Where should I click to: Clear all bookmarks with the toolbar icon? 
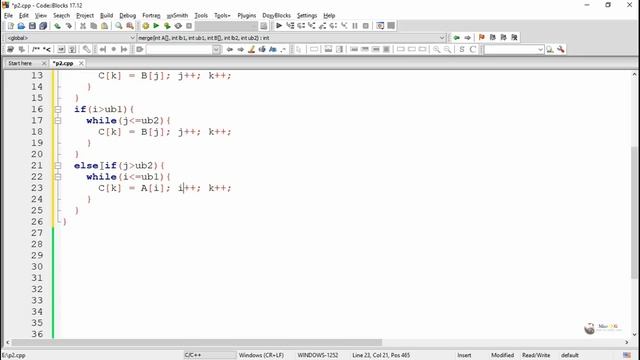514,38
